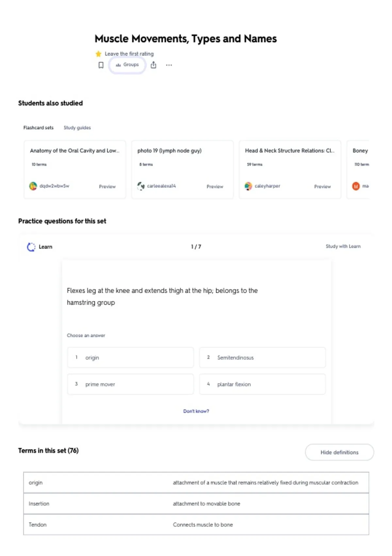Click dqdw2wbw5w user avatar
The height and width of the screenshot is (556, 392).
[33, 186]
